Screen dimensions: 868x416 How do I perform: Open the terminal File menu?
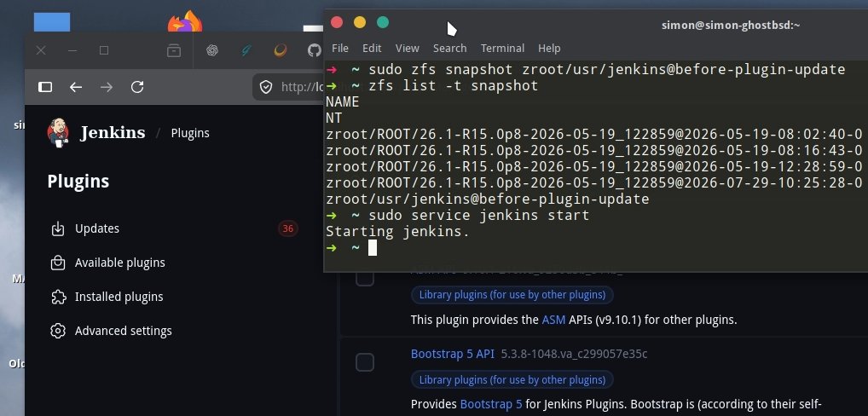coord(340,48)
